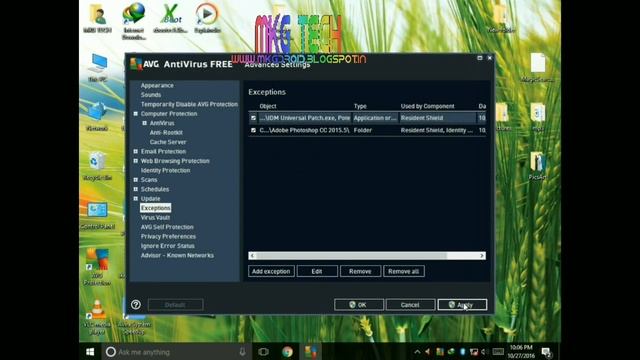This screenshot has width=640, height=360.
Task: Open the Network desktop icon
Action: coord(97,116)
